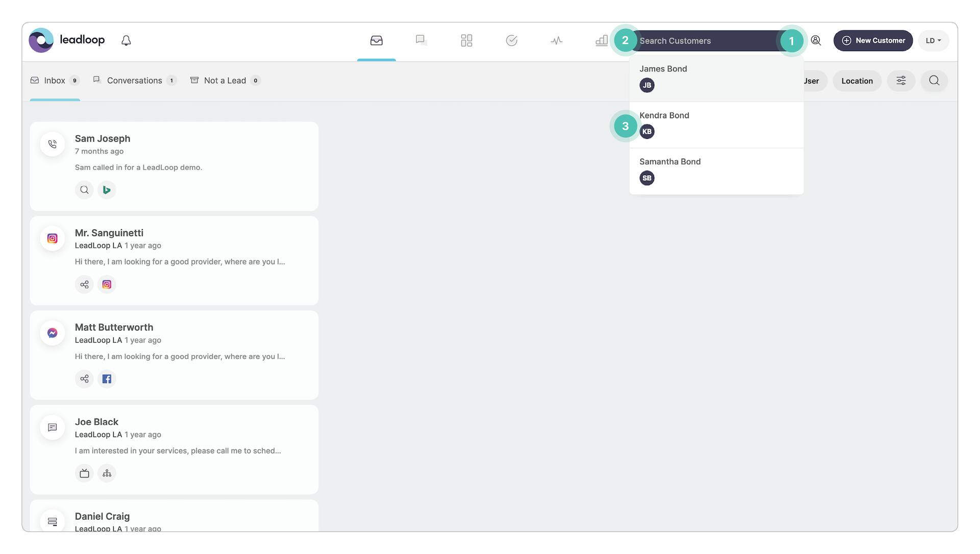980x554 pixels.
Task: Click the Bing source icon on Sam Joseph
Action: [x=107, y=190]
